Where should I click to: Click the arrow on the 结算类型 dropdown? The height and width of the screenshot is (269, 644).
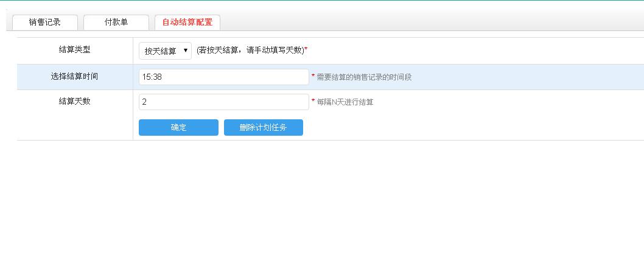click(185, 51)
